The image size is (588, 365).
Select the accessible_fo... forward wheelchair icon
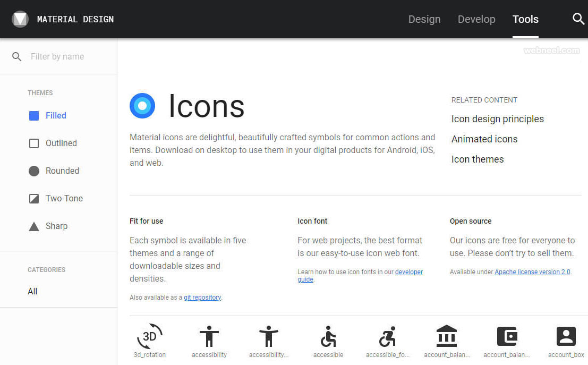(387, 336)
